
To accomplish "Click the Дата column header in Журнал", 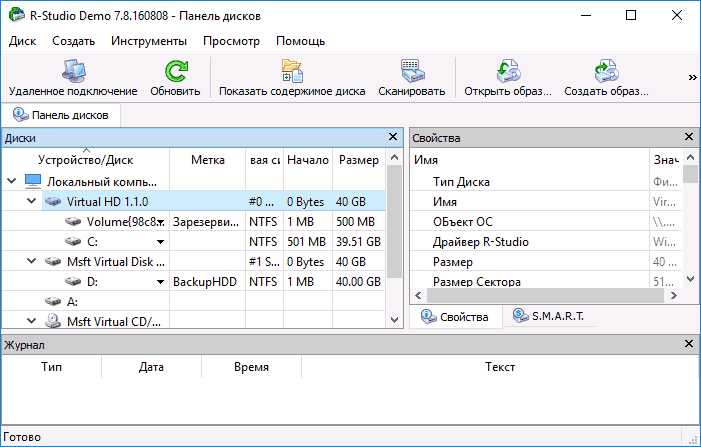I will (x=151, y=367).
